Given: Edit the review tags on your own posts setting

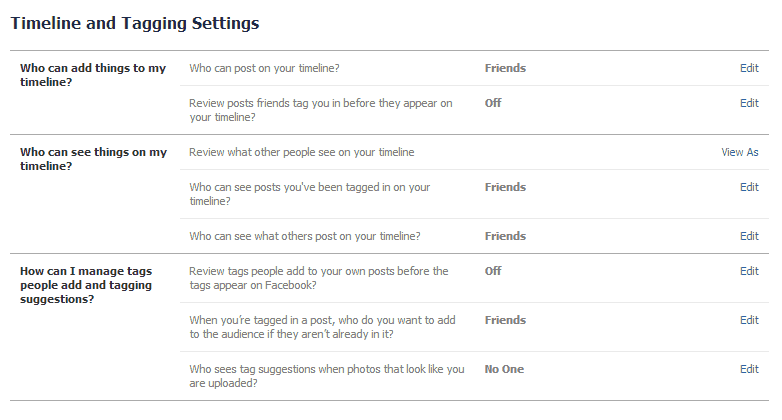Looking at the screenshot, I should click(x=749, y=271).
